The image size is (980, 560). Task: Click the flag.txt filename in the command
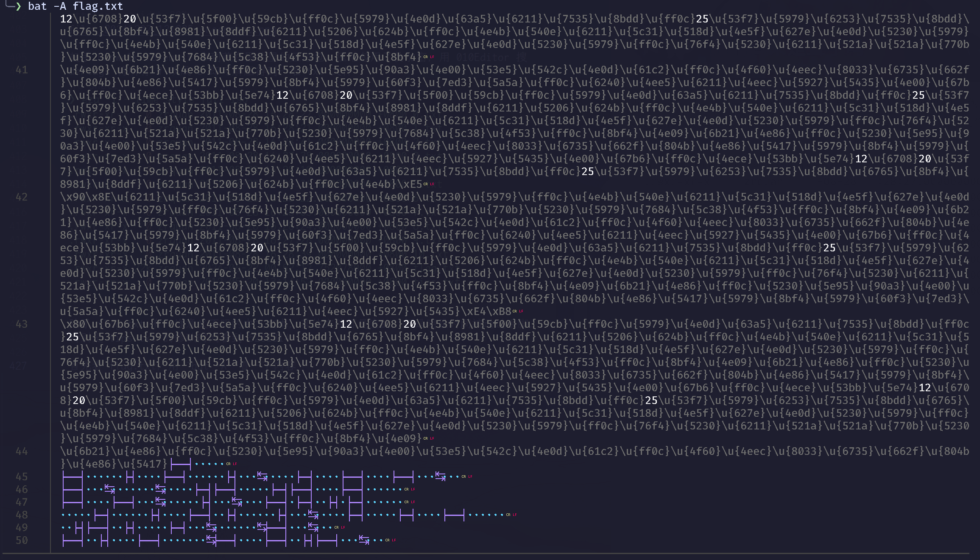pyautogui.click(x=98, y=6)
